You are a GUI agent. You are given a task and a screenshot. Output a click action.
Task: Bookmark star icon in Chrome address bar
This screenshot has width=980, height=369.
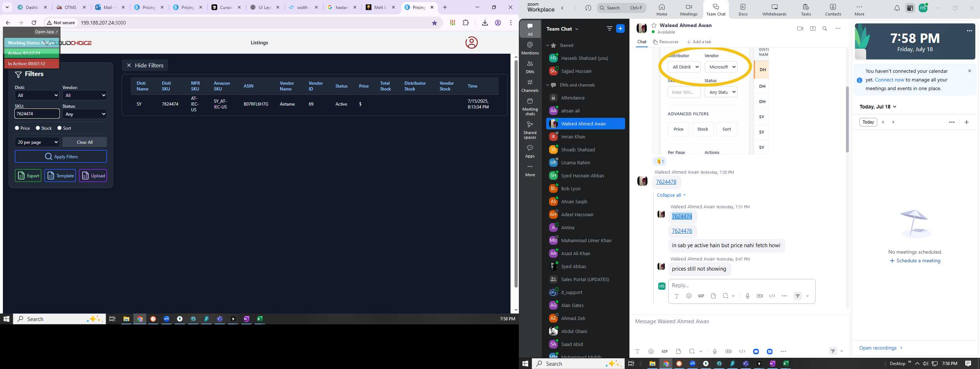point(435,23)
